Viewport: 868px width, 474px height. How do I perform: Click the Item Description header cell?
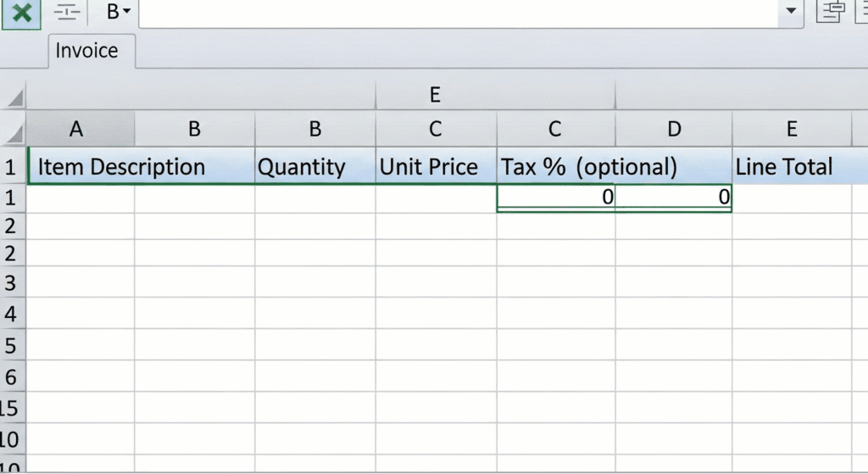pyautogui.click(x=121, y=167)
